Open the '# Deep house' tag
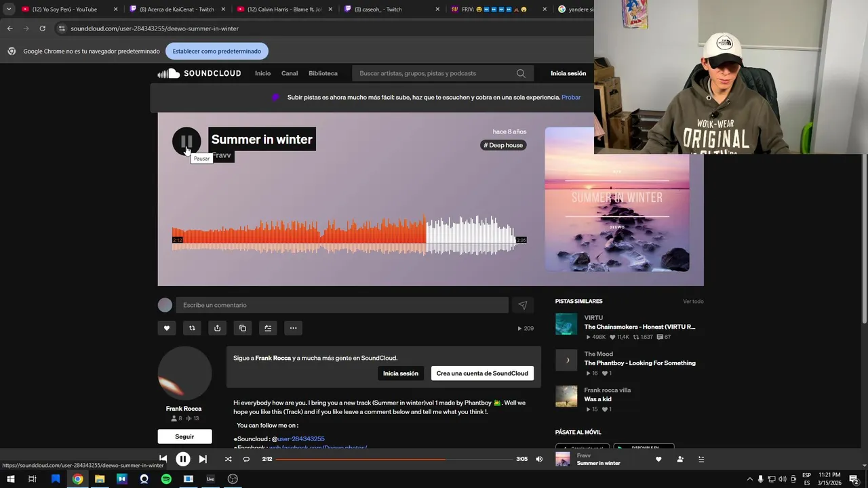 [503, 145]
